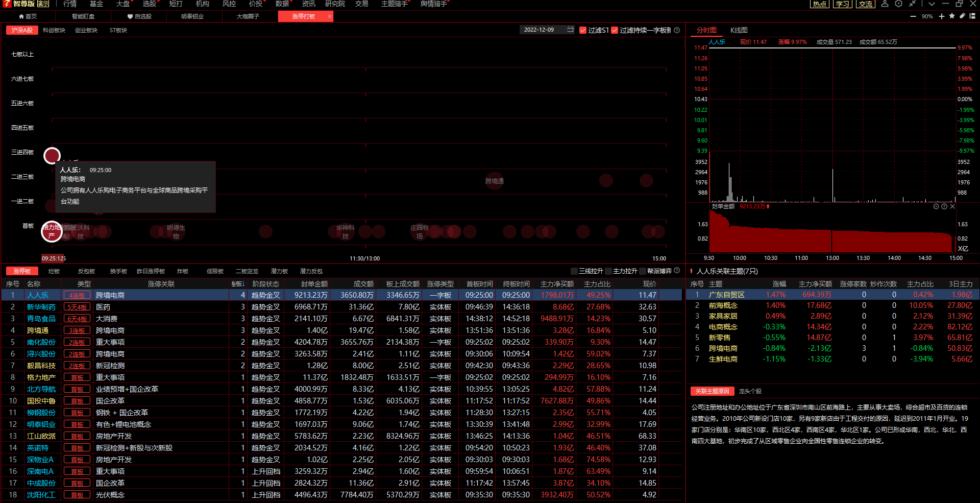Click the 跨境通 bubble on chart
The height and width of the screenshot is (503, 980).
(x=495, y=181)
